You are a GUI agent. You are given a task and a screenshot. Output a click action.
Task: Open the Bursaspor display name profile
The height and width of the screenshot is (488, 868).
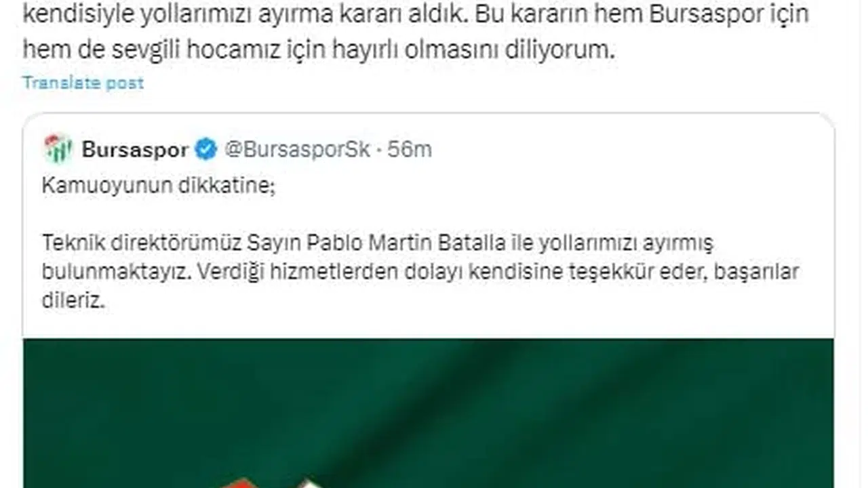(135, 149)
